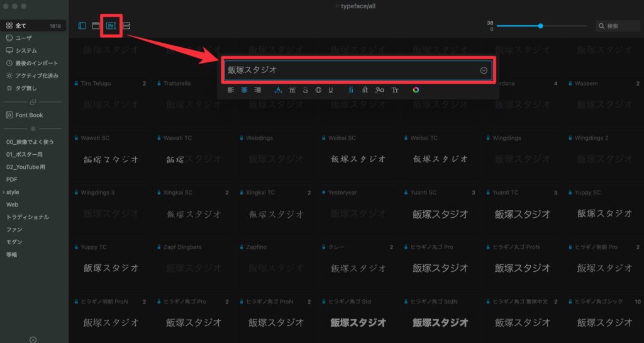Click the small caps Tr icon
The image size is (644, 343).
(395, 90)
